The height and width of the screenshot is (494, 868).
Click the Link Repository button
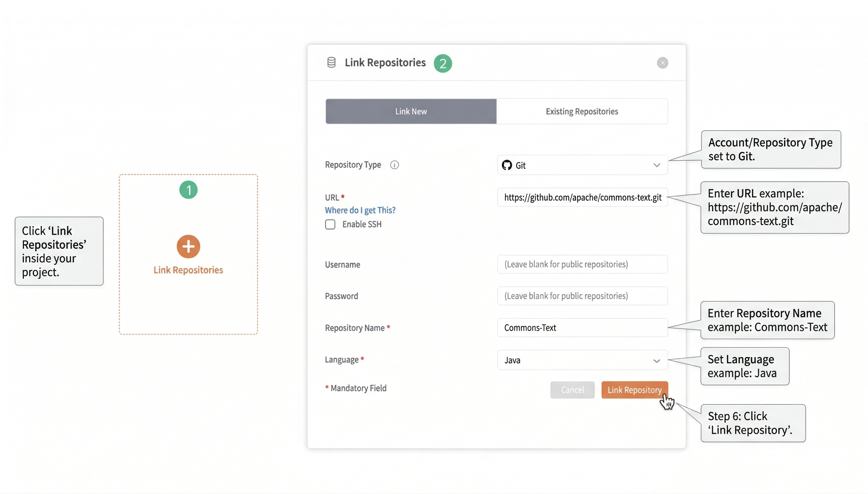tap(635, 390)
